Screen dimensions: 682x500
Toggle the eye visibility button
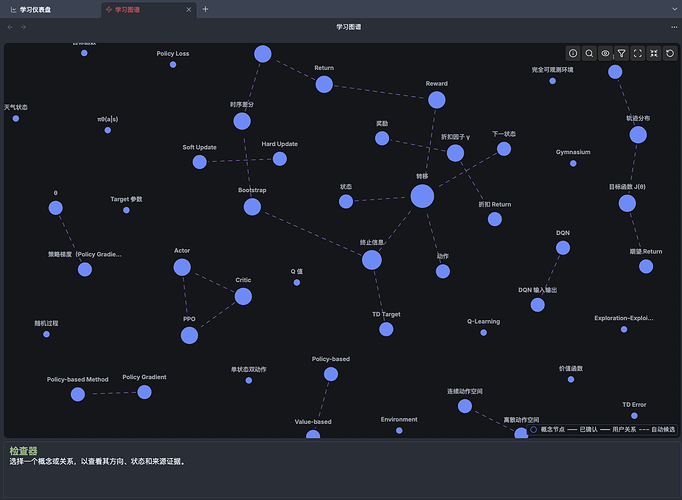[605, 53]
